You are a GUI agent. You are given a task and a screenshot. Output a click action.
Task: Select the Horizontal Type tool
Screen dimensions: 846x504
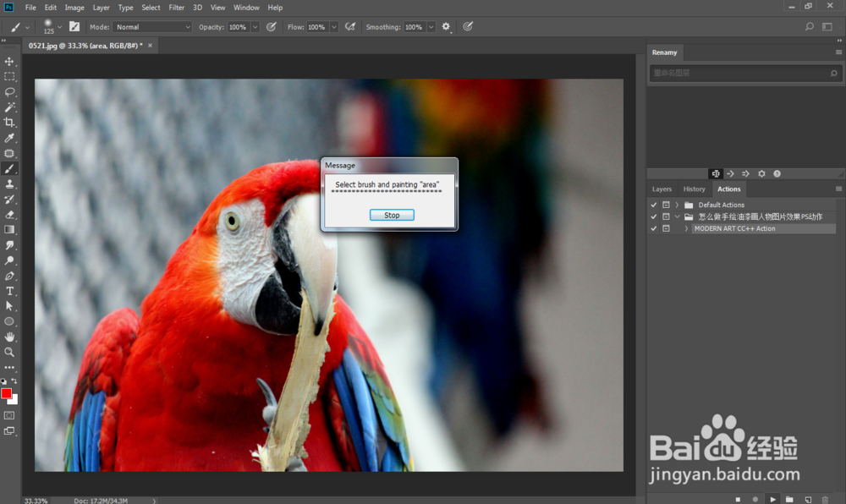pos(9,291)
